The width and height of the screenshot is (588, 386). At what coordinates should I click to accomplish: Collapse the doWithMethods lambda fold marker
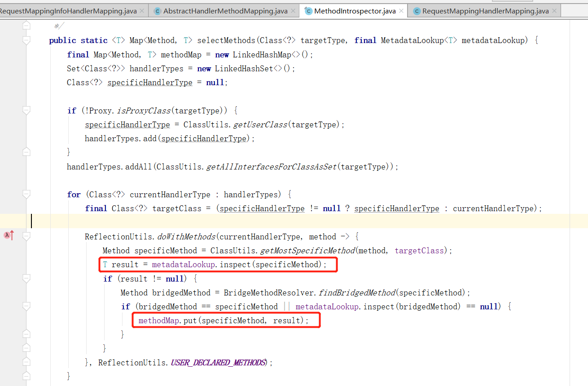coord(26,236)
